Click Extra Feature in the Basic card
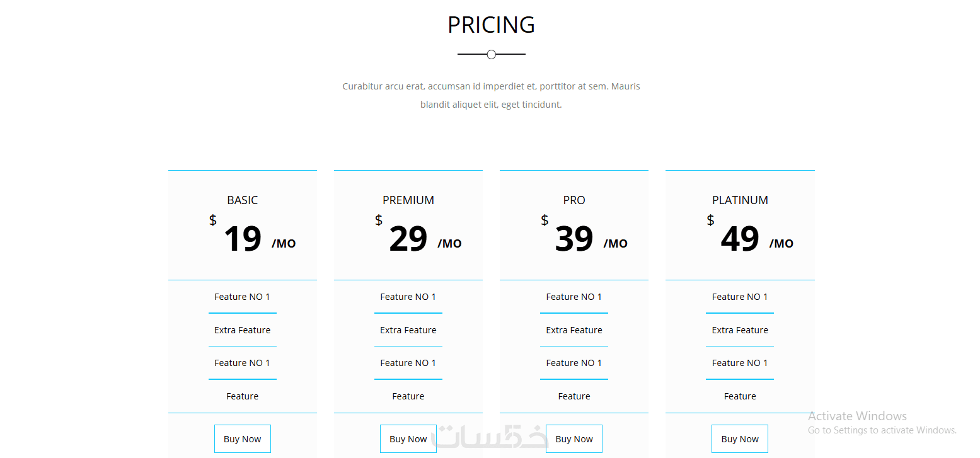 click(x=243, y=330)
